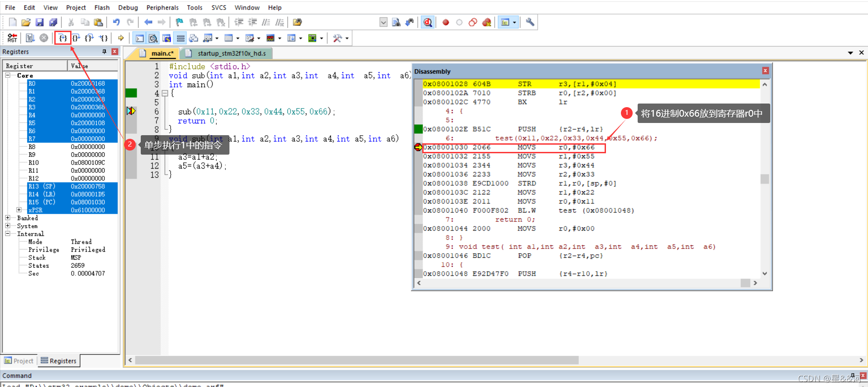Click Kill All Breakpoints icon
This screenshot has width=868, height=387.
click(487, 22)
